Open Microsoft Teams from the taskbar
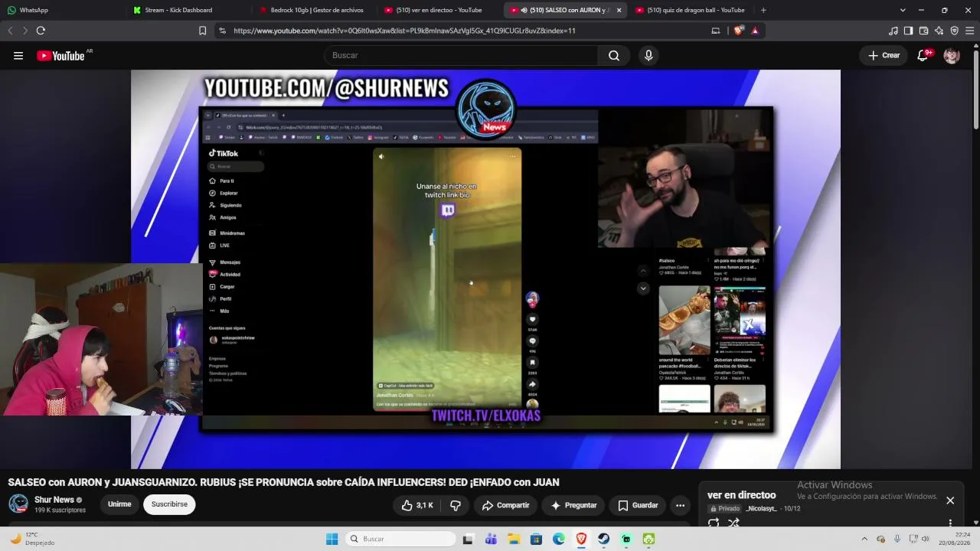This screenshot has height=551, width=980. pos(491,539)
